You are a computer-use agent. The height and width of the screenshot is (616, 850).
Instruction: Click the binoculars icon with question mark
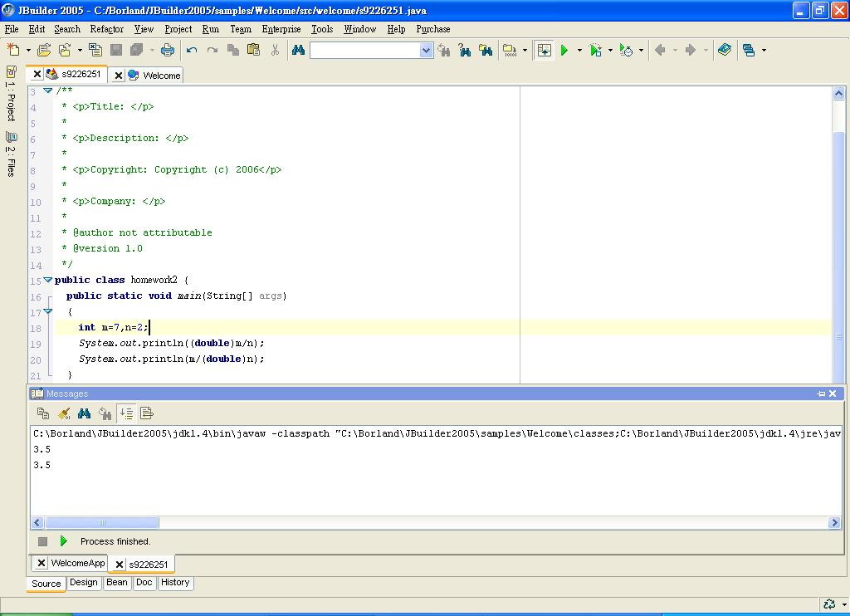(x=465, y=51)
